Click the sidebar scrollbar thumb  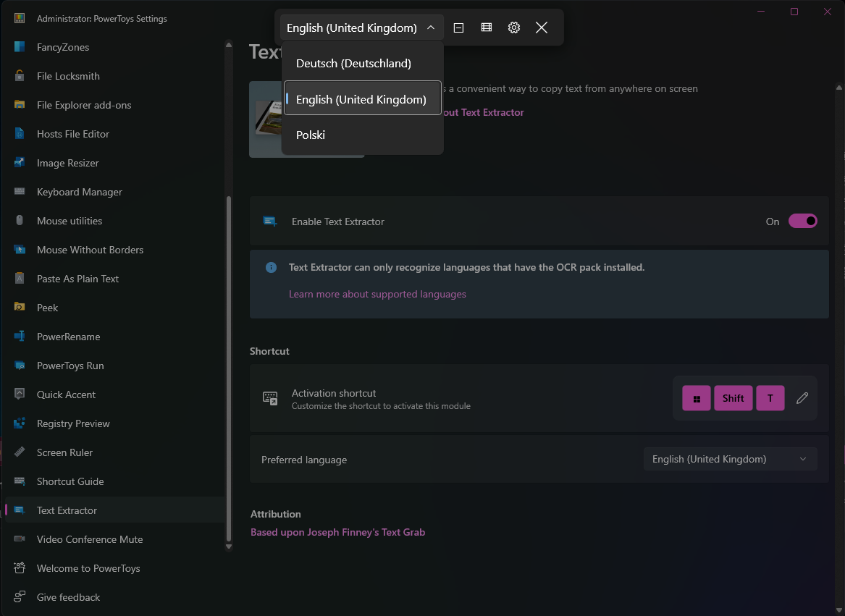click(229, 368)
